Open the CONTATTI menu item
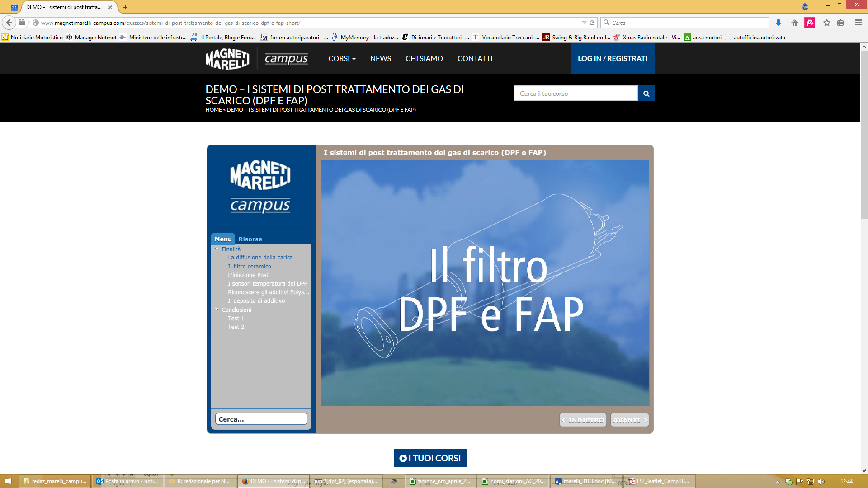Image resolution: width=868 pixels, height=488 pixels. 475,59
